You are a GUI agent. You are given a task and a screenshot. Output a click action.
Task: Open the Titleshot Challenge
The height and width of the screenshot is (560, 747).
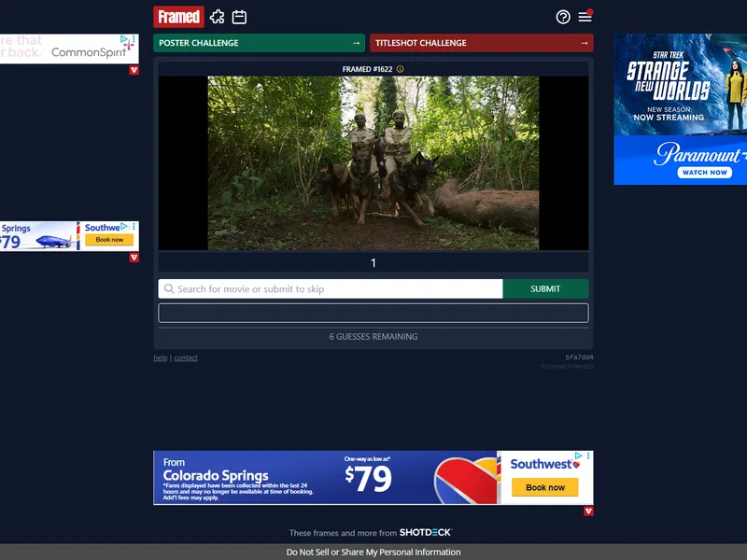pos(482,43)
